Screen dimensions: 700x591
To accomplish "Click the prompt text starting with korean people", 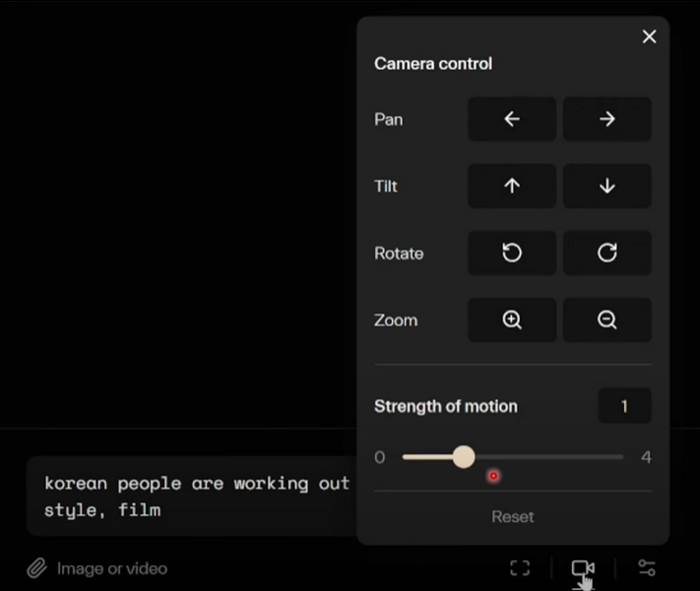I will pyautogui.click(x=197, y=496).
